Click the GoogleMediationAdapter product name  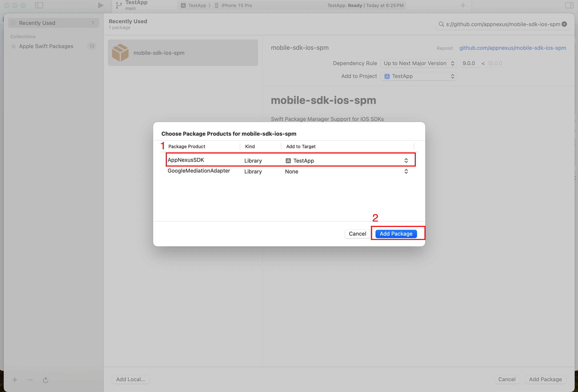199,171
